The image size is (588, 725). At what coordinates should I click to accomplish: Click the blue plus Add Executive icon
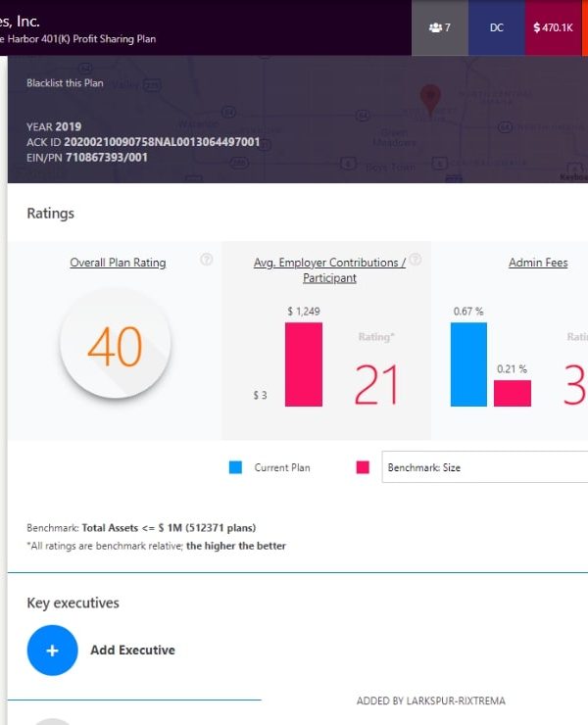[52, 650]
